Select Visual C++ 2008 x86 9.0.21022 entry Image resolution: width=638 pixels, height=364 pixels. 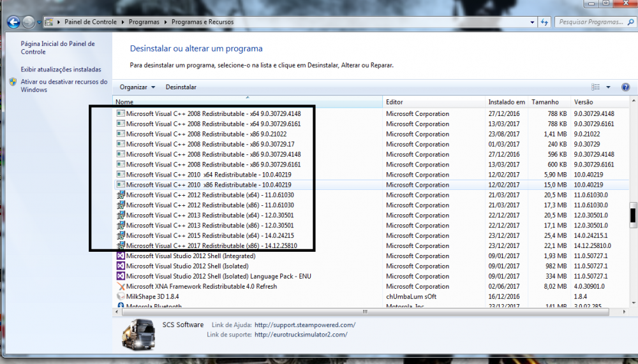click(x=206, y=135)
